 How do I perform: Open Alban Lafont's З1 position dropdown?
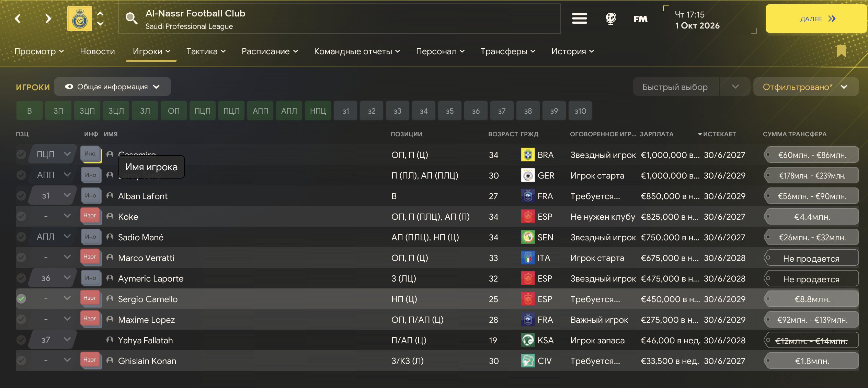[53, 196]
